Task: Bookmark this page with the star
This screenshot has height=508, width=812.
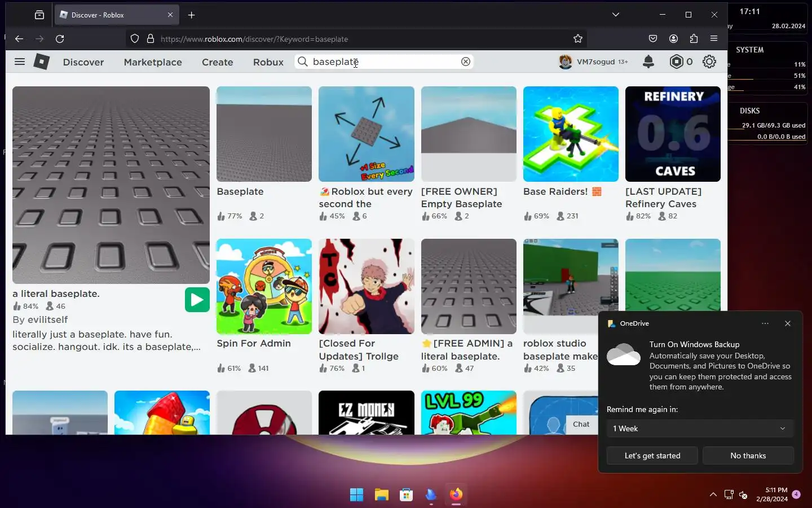Action: click(578, 38)
